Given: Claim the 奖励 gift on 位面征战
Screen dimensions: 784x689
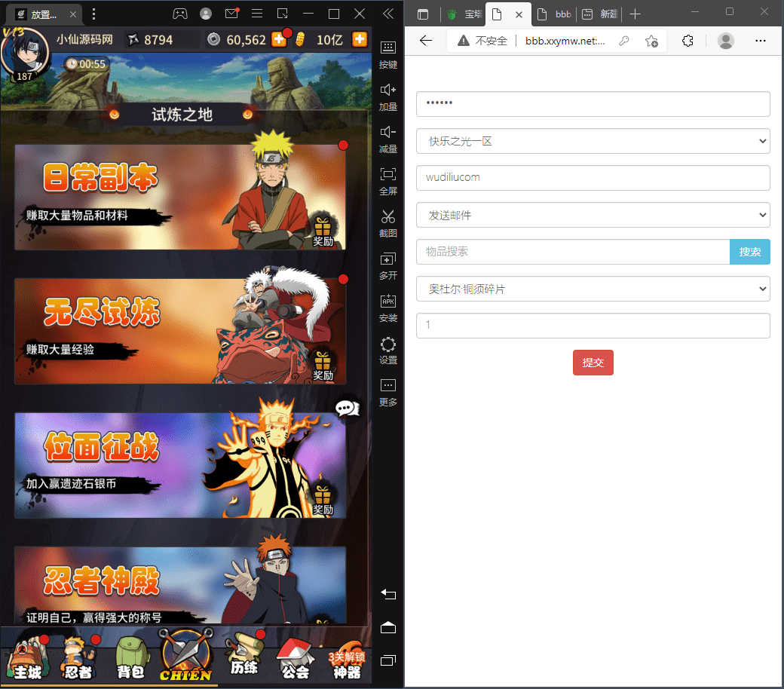Looking at the screenshot, I should tap(323, 500).
